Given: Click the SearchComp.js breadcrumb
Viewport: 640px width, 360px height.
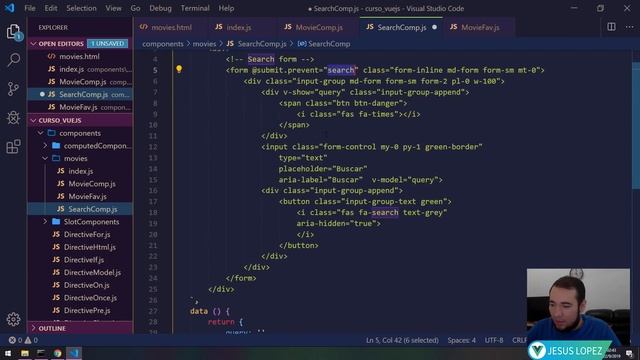Looking at the screenshot, I should click(256, 44).
